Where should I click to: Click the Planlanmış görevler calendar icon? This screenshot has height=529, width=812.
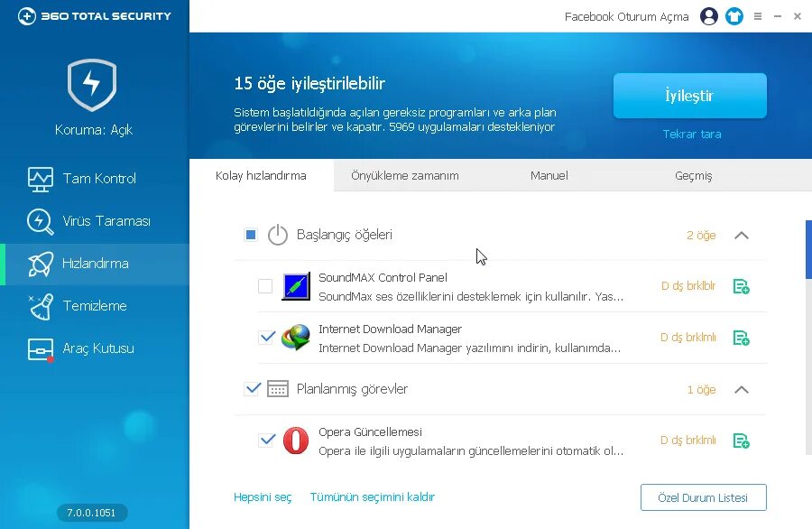pos(278,389)
